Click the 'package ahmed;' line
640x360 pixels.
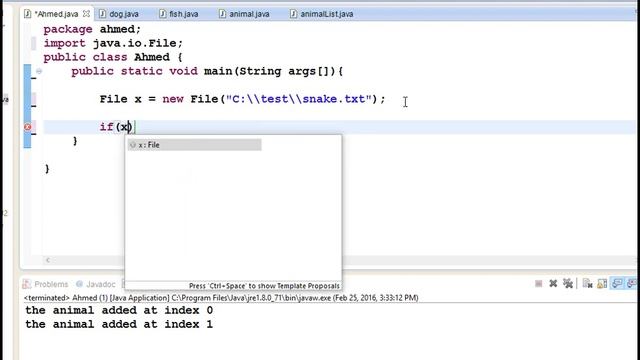pos(92,29)
